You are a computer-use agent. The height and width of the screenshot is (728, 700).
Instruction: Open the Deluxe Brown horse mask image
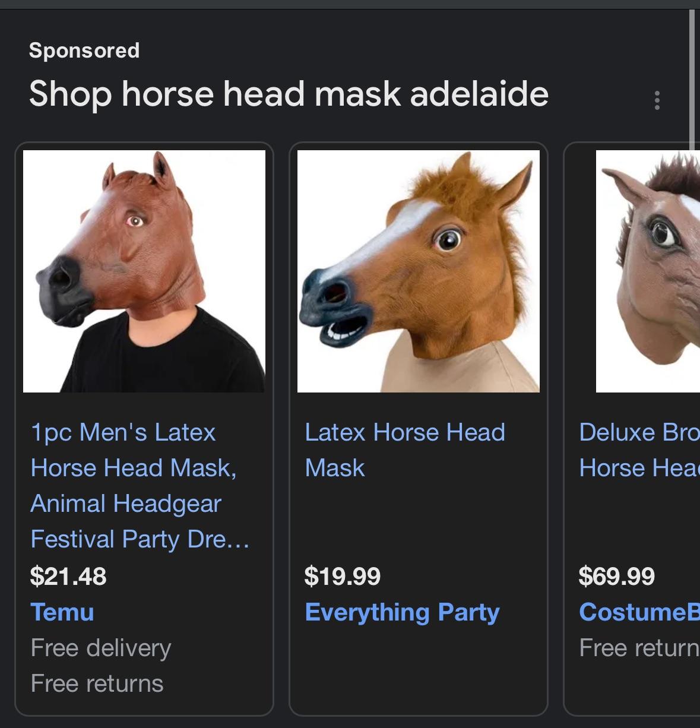(648, 271)
